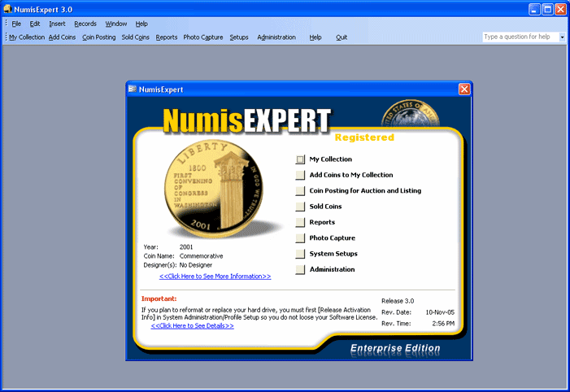Close the NumisExpert 3.0 main window
The height and width of the screenshot is (392, 570).
point(560,9)
